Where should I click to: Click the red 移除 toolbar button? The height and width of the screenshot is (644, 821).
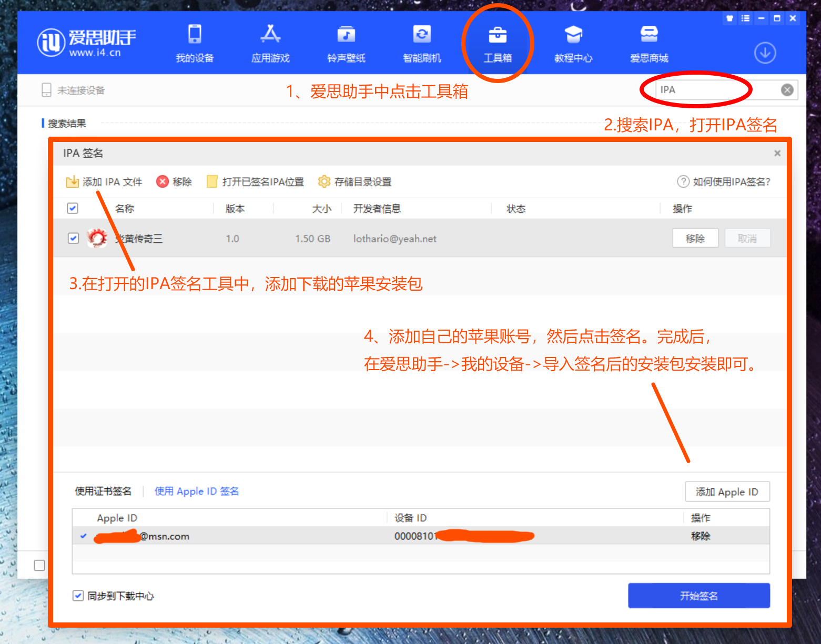click(x=174, y=182)
